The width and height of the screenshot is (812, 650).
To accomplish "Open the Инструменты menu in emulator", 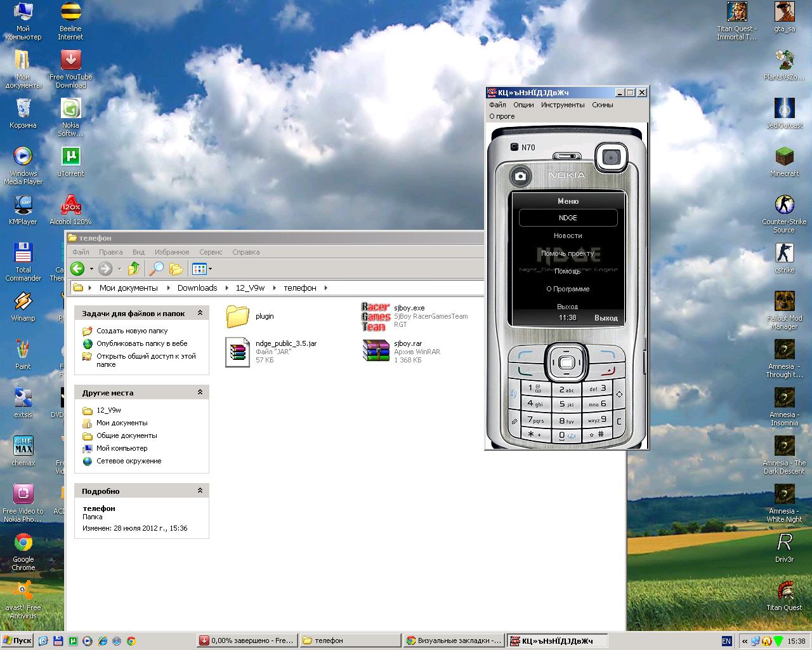I will [562, 105].
